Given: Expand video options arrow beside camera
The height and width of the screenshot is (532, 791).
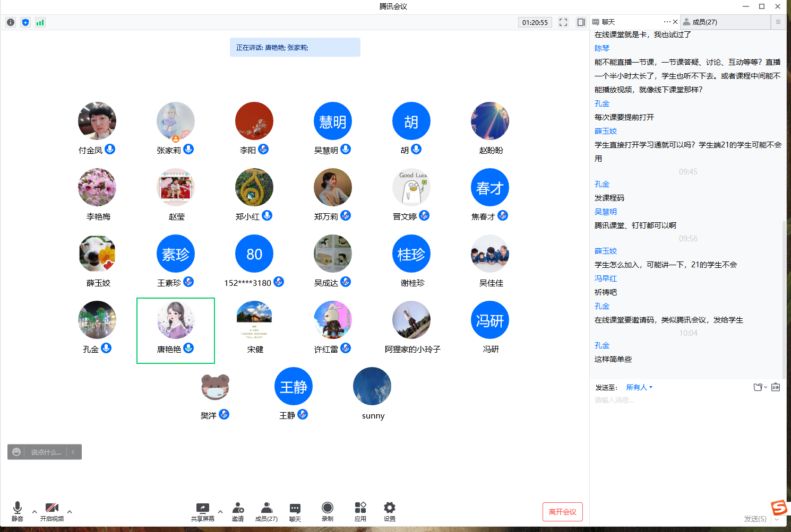Looking at the screenshot, I should 70,512.
